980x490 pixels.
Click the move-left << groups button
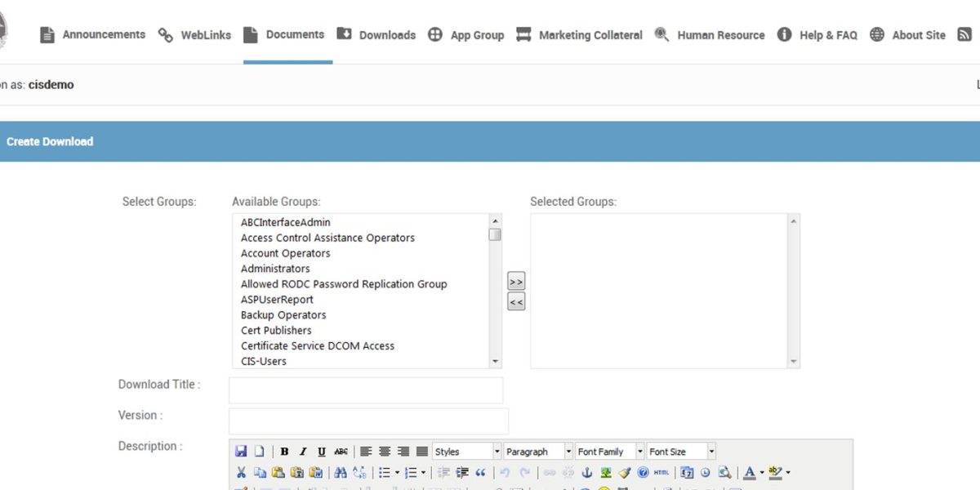coord(516,301)
